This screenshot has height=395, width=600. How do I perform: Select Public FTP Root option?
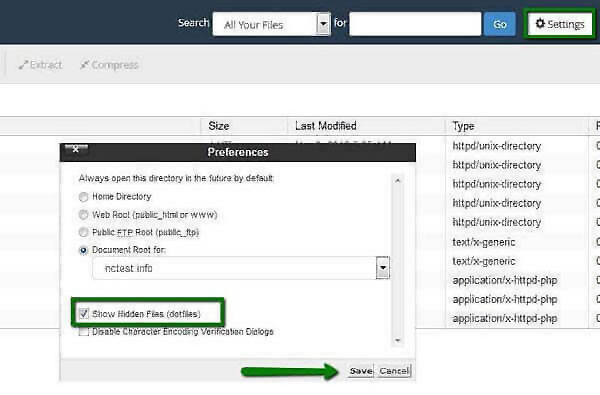coord(83,232)
